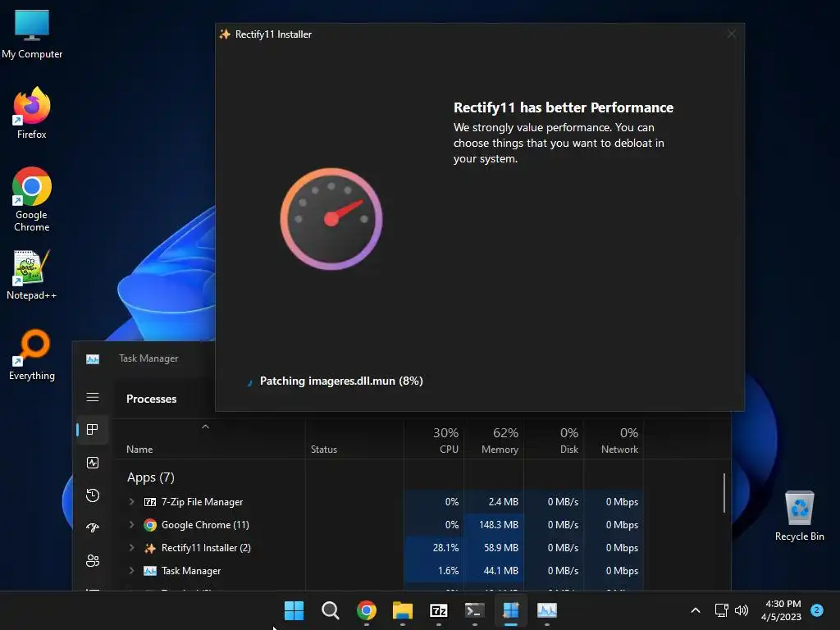Image resolution: width=840 pixels, height=630 pixels.
Task: Click 'Patching imageres.dll.mun (8%)' status text
Action: point(341,381)
